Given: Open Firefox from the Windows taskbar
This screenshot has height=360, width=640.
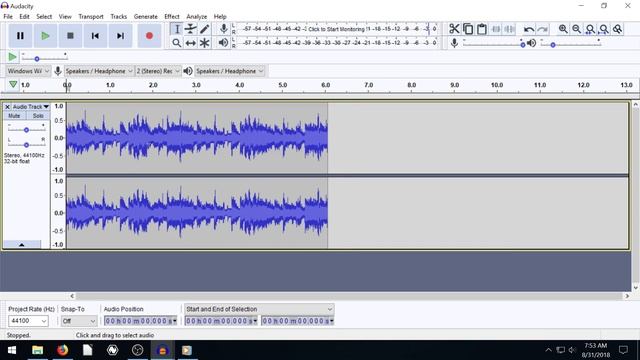Looking at the screenshot, I should pyautogui.click(x=62, y=350).
